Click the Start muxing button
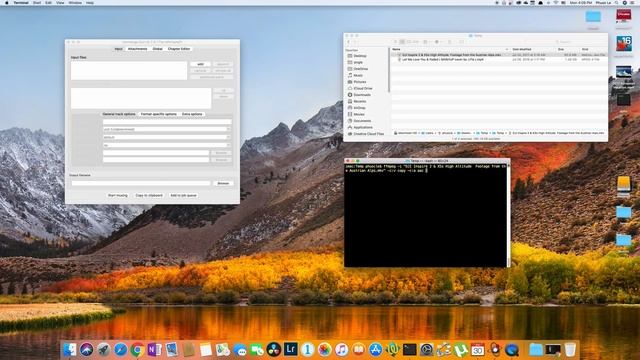Screen dimensions: 640x360 coord(118,196)
